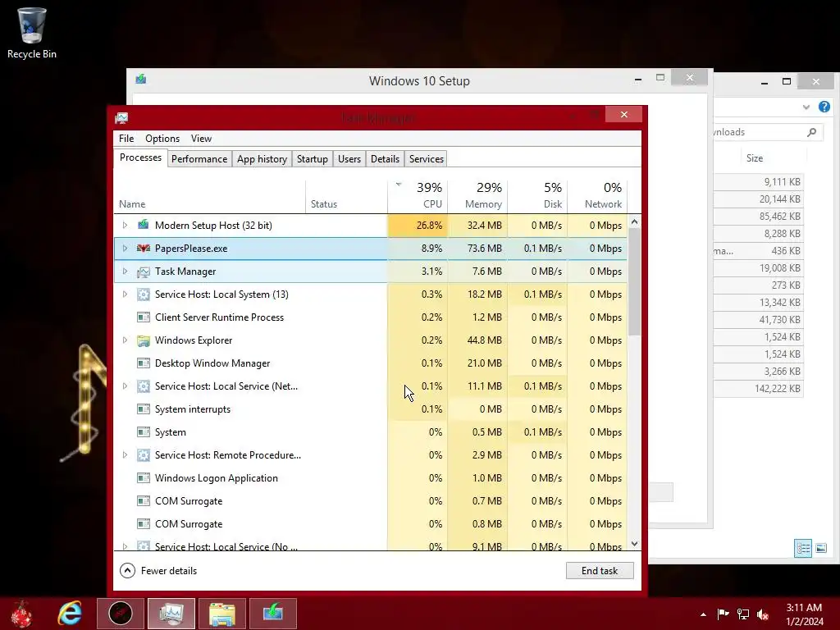Switch to the Details tab
Screen dimensions: 840x630
coord(385,159)
